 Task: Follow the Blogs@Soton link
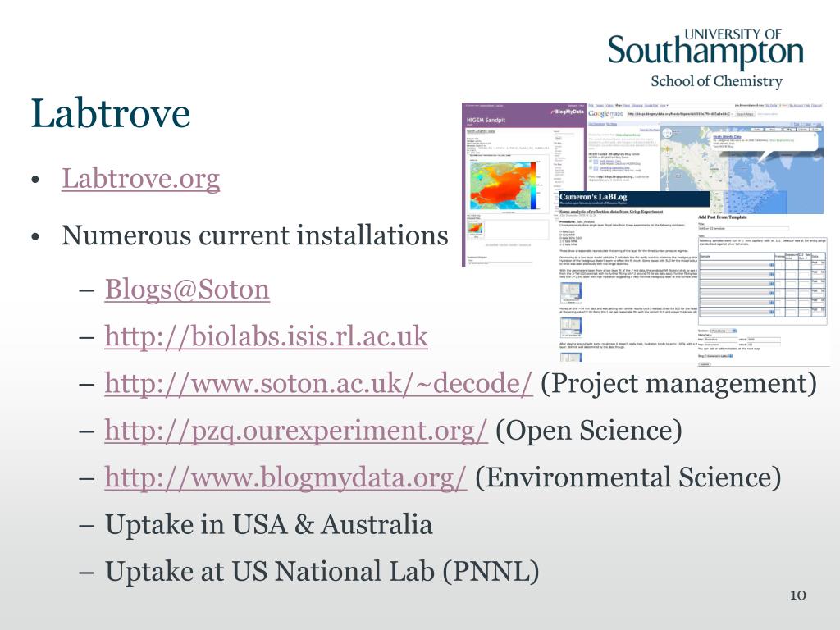point(187,290)
